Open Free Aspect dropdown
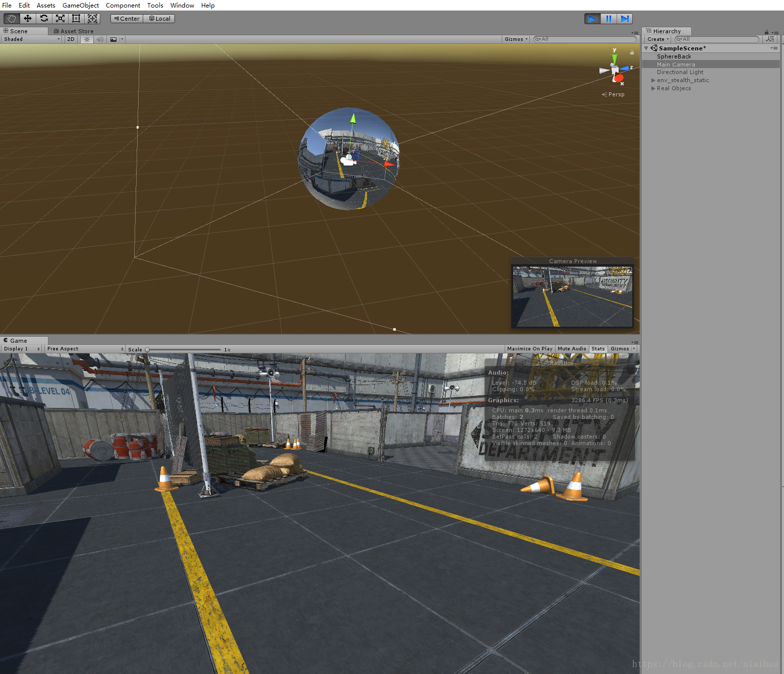The image size is (784, 674). tap(85, 349)
